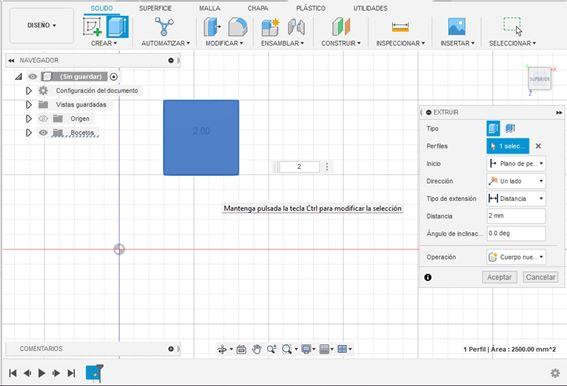Screen dimensions: 567x386
Task: Click the Zoom window icon
Action: point(272,349)
